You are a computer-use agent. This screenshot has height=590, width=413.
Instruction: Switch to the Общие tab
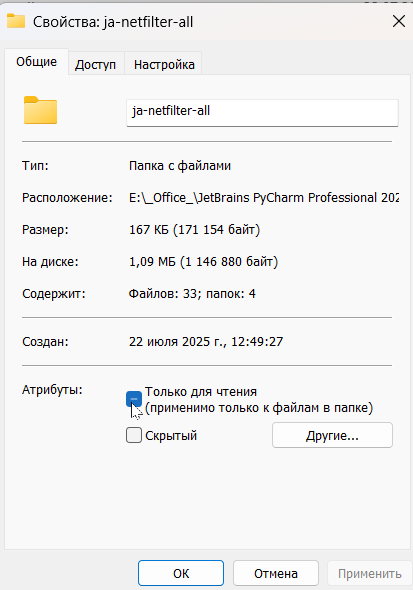tap(36, 62)
